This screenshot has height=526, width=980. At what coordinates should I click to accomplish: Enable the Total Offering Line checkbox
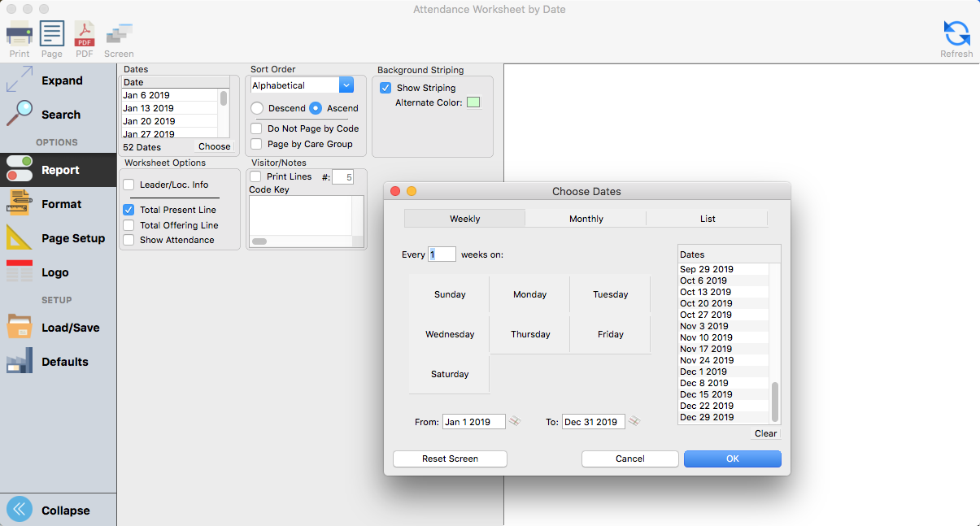click(128, 225)
